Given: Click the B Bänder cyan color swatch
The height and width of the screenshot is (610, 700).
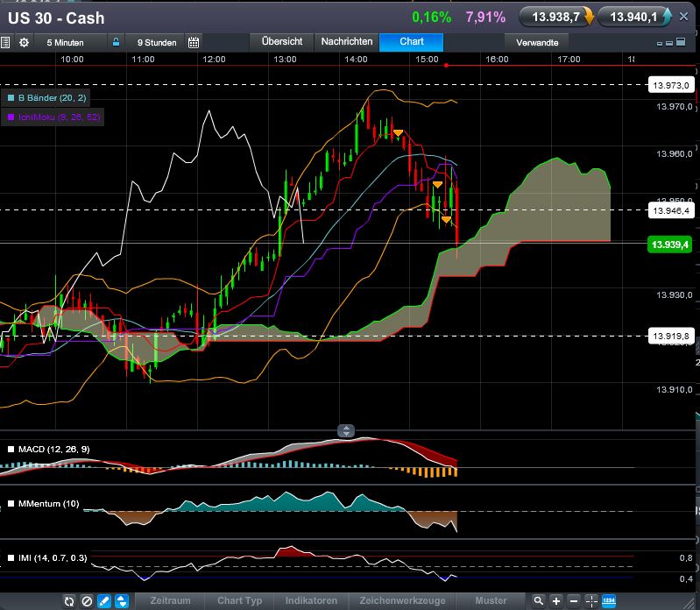Looking at the screenshot, I should point(11,98).
